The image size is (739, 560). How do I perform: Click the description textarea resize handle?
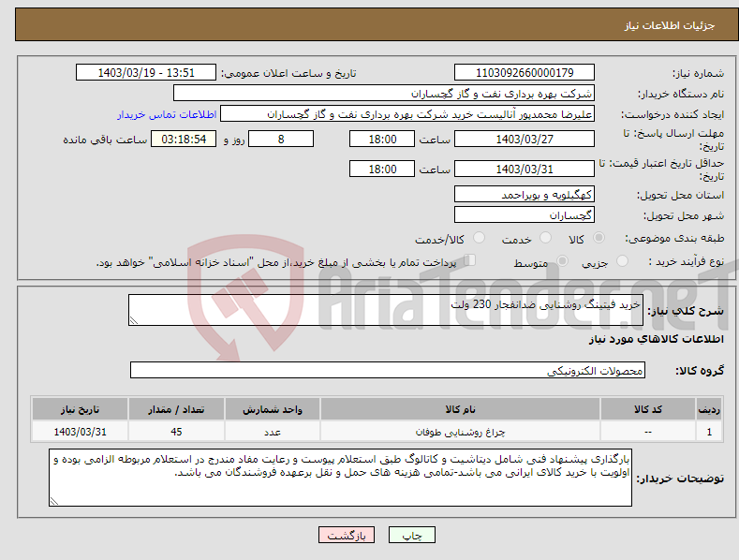click(x=133, y=321)
